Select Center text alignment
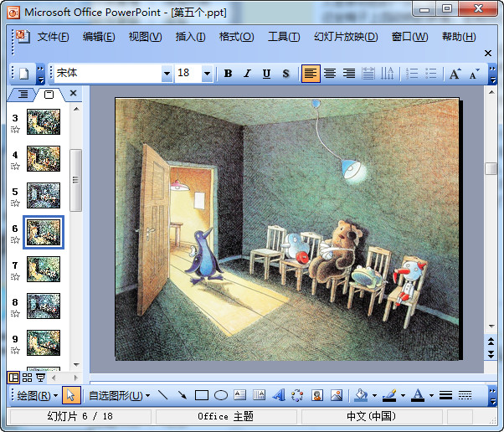The width and height of the screenshot is (504, 432). 330,74
